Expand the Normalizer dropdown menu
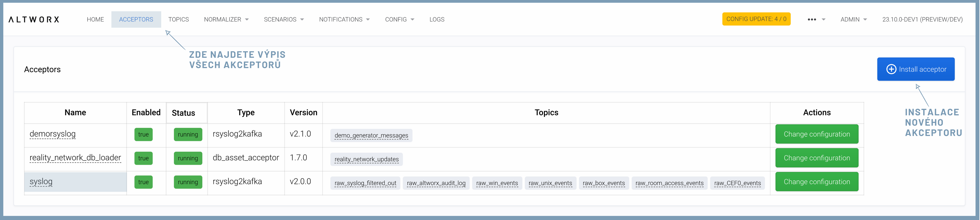Viewport: 980px width, 220px height. [x=226, y=19]
